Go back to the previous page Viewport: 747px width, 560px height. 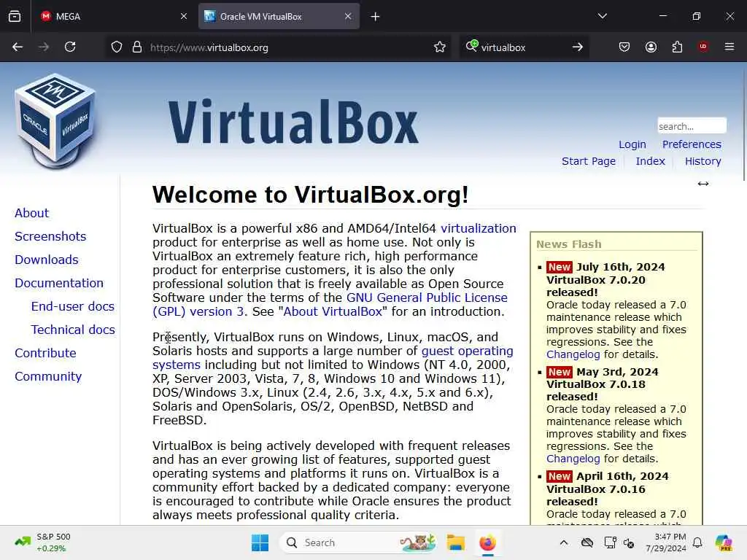[18, 47]
